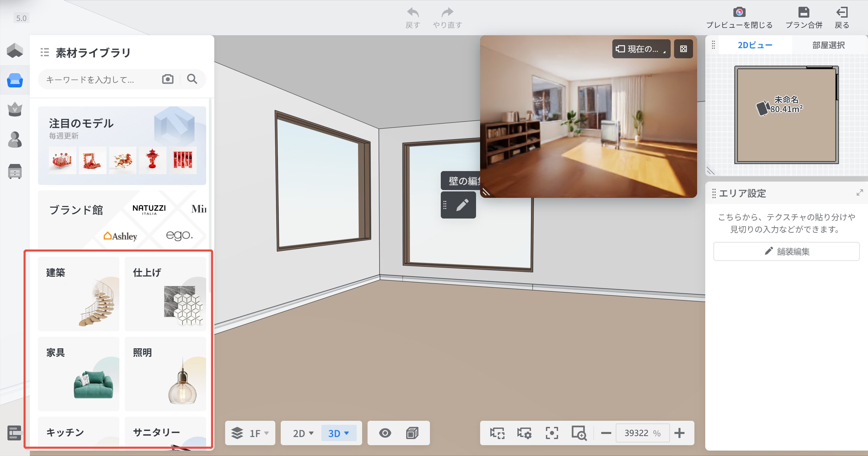Select the horse featured model thumbnail
The image size is (868, 456).
pyautogui.click(x=123, y=160)
